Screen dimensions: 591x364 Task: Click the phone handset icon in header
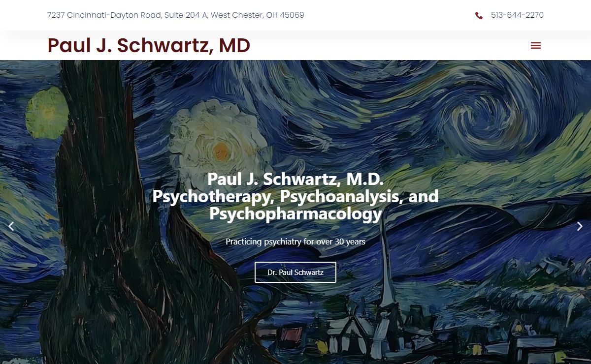(x=479, y=15)
